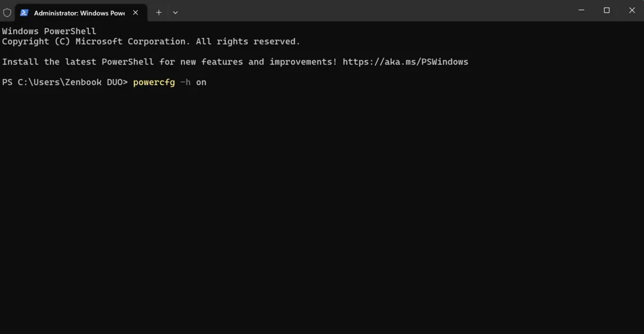
Task: Click the gray -h parameter text
Action: pyautogui.click(x=185, y=82)
